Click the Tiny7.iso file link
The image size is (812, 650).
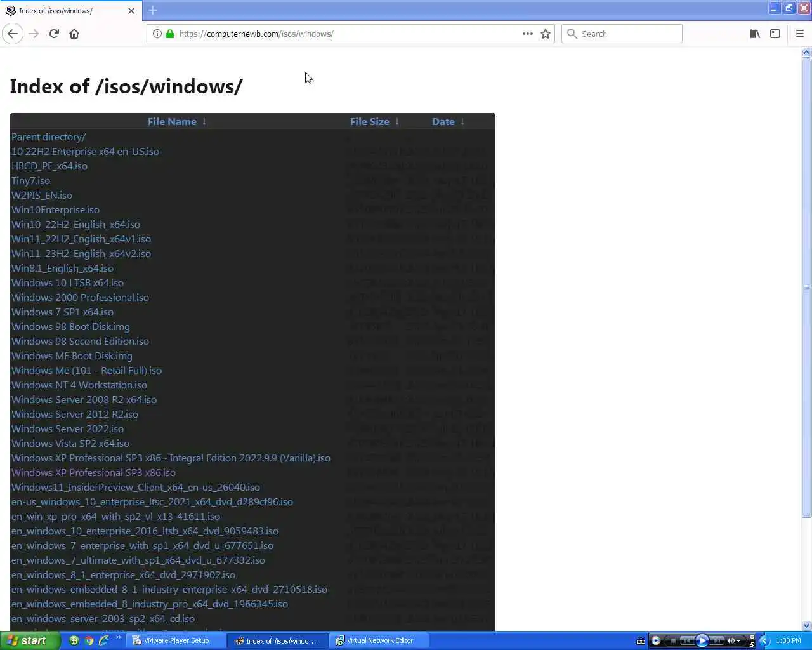coord(30,180)
